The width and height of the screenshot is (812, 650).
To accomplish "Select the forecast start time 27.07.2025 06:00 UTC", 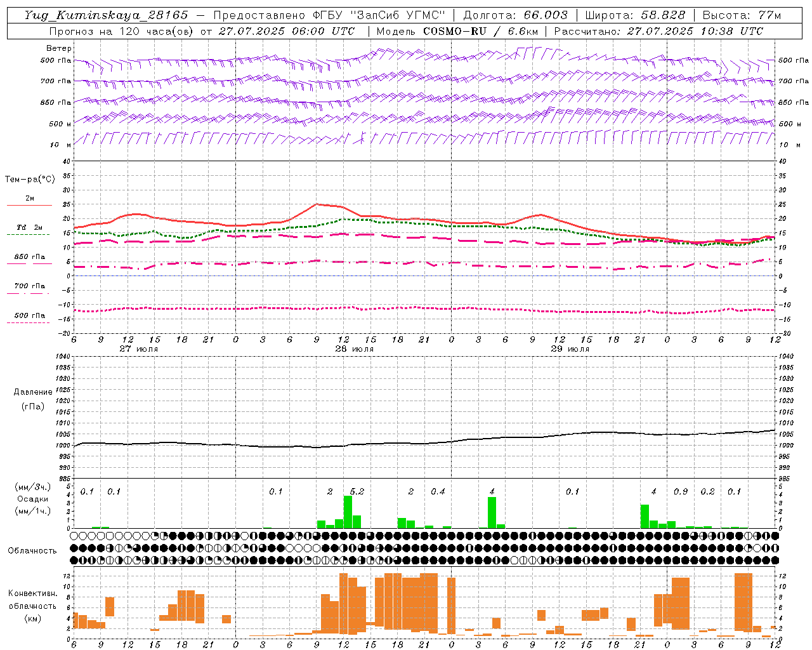I will pos(286,31).
